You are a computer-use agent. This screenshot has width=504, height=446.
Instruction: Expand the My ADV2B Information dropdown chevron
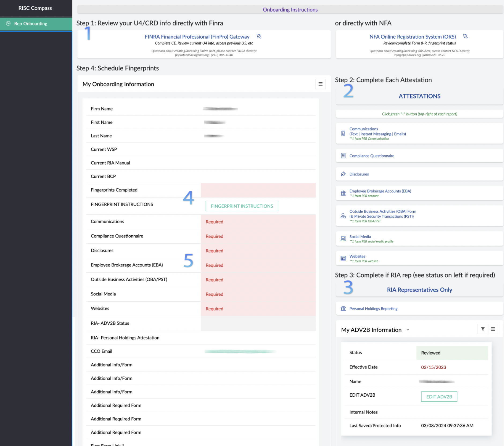click(408, 330)
